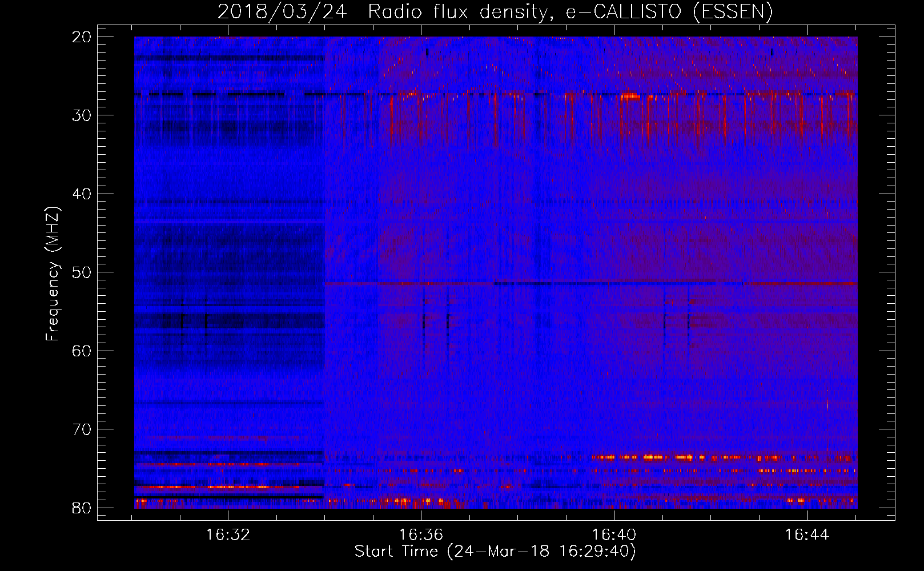This screenshot has height=571, width=924.
Task: Click the 16:40 time tick label
Action: 614,535
